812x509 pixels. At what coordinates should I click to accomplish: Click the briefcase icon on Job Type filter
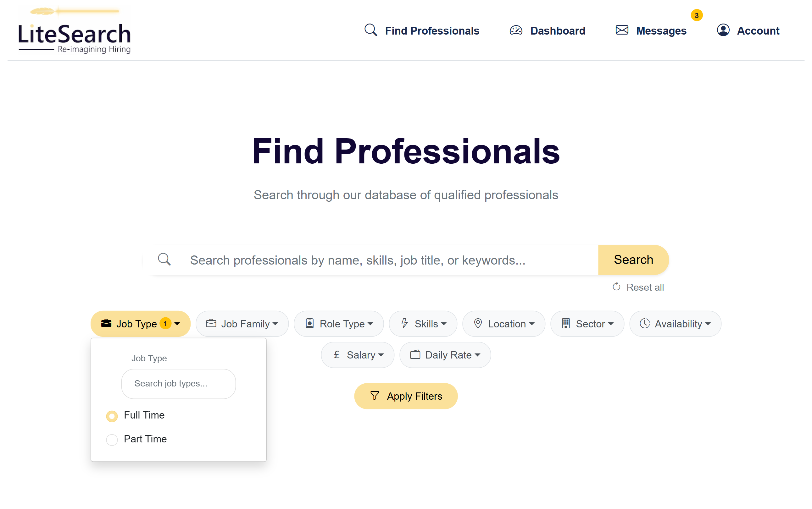click(x=106, y=323)
